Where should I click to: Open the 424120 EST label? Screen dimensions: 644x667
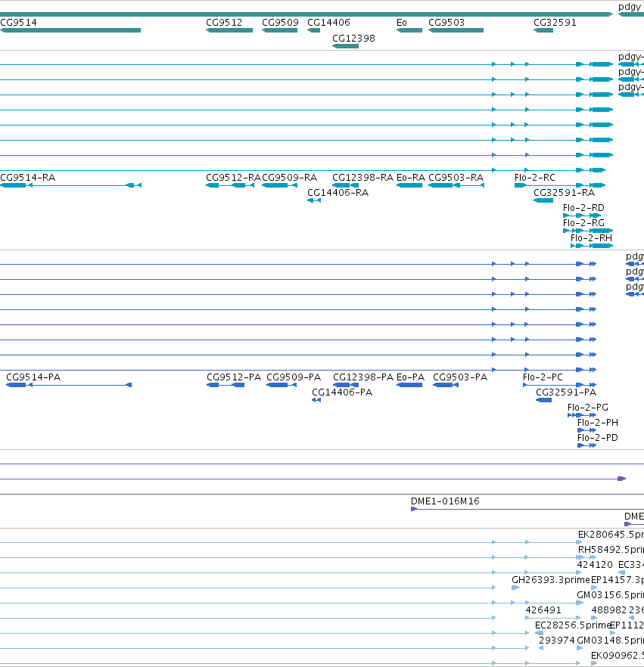595,565
